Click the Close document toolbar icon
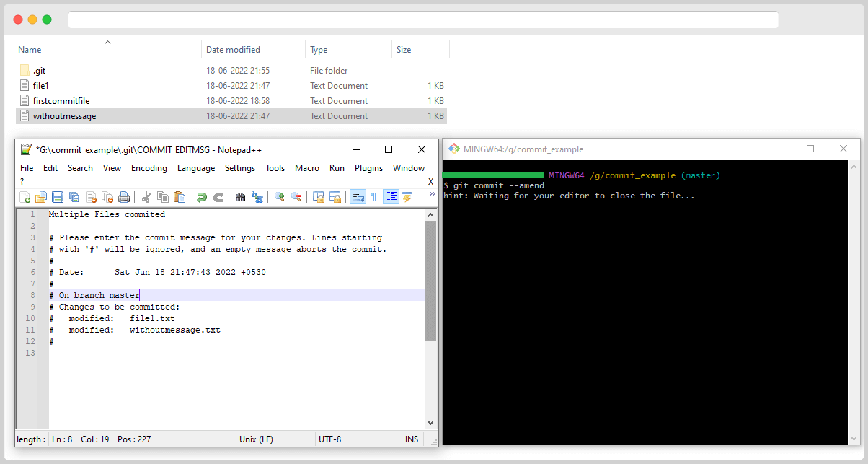Image resolution: width=868 pixels, height=464 pixels. (92, 197)
